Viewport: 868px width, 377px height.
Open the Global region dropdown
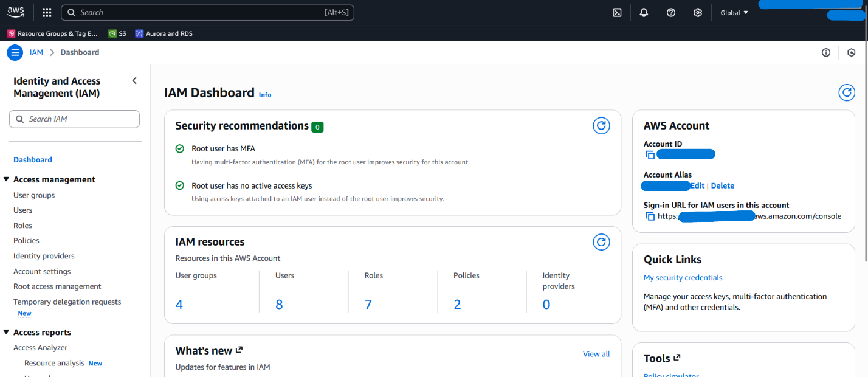click(734, 13)
